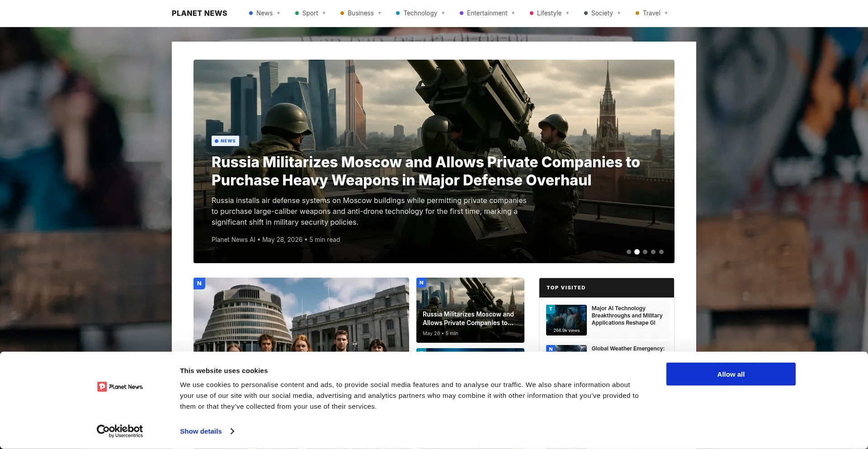Click the N badge on Russia Militarizes card
This screenshot has height=449, width=868.
[421, 283]
